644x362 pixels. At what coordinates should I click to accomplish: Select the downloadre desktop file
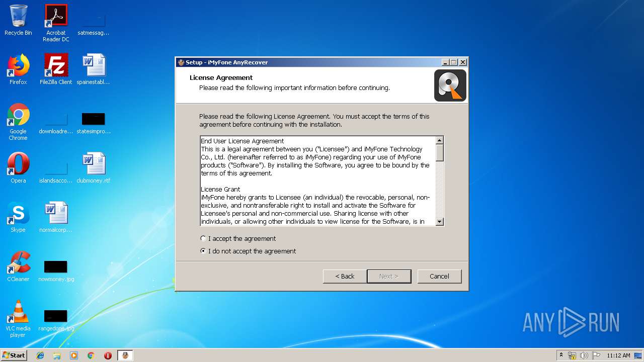[x=56, y=124]
